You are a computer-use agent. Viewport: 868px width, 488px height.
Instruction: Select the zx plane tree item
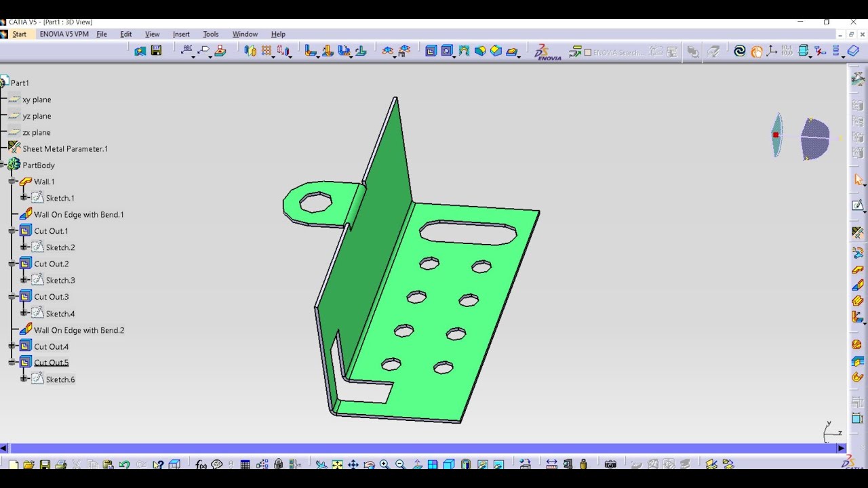point(37,133)
